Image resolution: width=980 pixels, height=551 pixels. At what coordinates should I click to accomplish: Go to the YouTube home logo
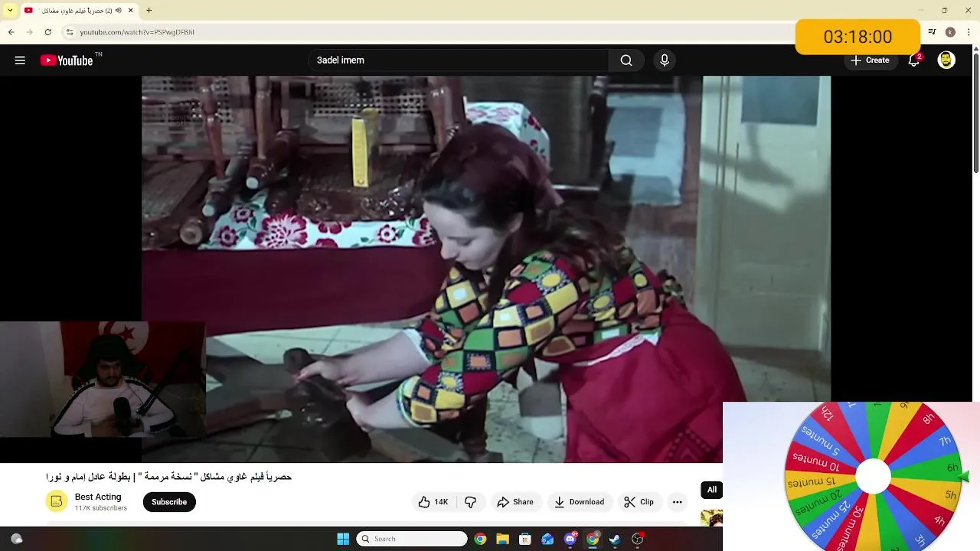click(67, 60)
